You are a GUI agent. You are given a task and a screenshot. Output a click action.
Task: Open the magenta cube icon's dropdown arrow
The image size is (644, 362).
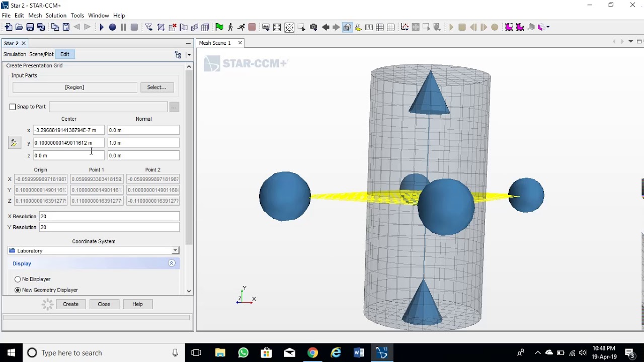click(x=548, y=27)
